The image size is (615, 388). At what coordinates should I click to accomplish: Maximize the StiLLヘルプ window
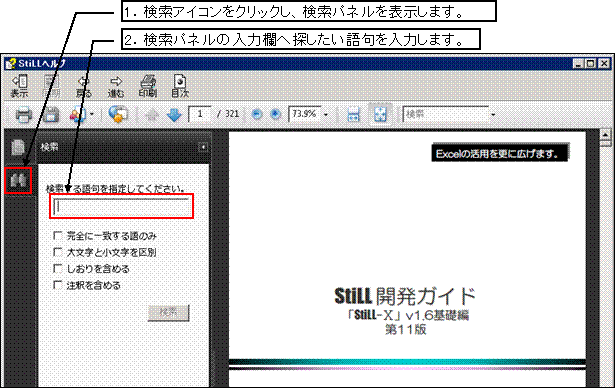(x=591, y=64)
